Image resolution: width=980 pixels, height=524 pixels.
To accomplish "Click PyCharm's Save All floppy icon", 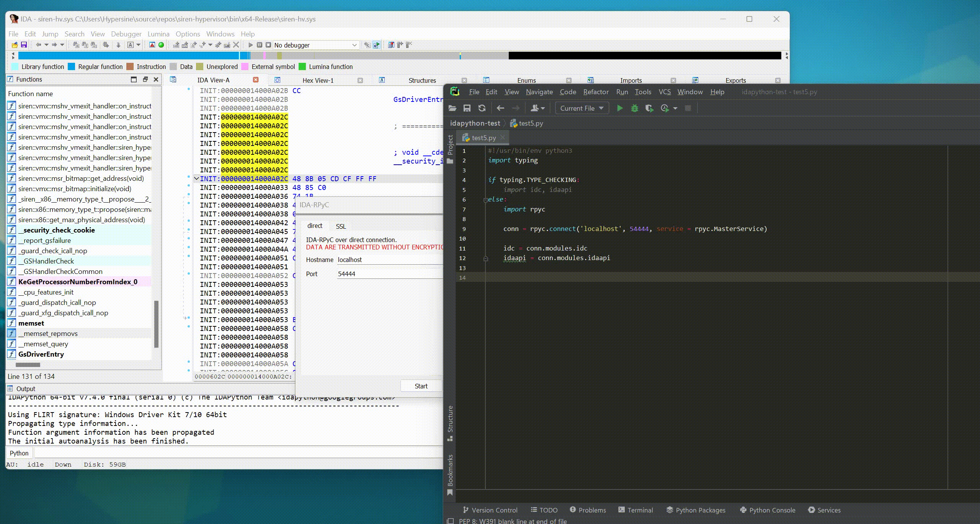I will tap(467, 108).
